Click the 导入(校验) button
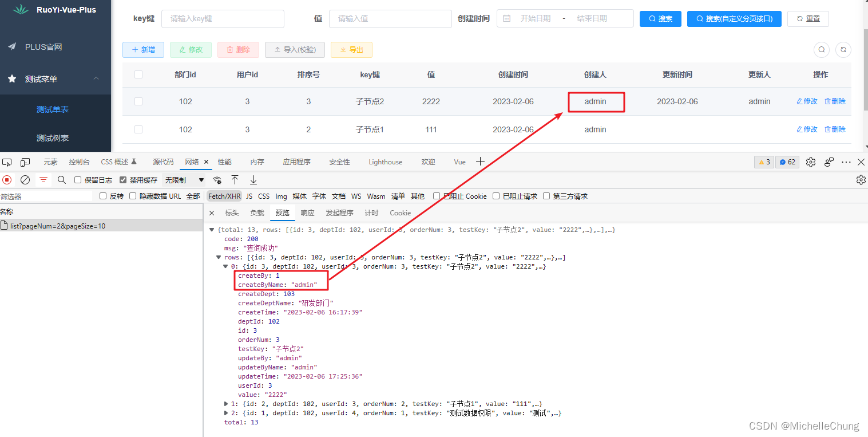Image resolution: width=868 pixels, height=437 pixels. tap(295, 50)
